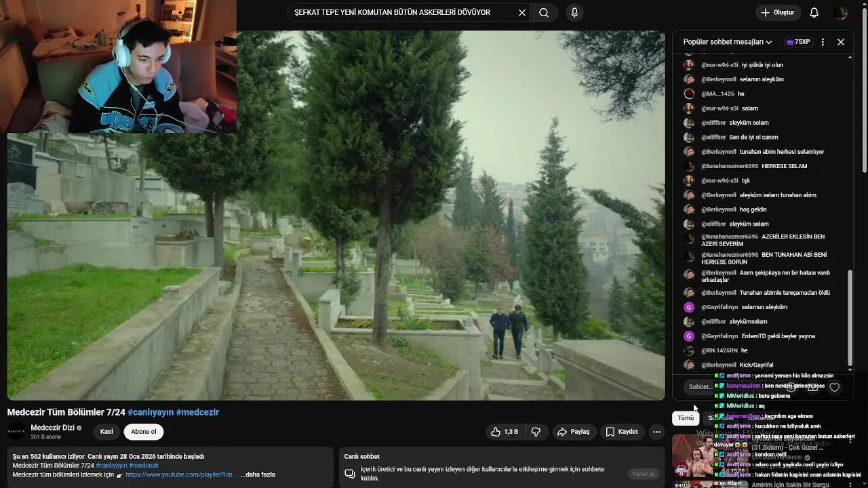Clear the search box with the X icon

click(522, 13)
